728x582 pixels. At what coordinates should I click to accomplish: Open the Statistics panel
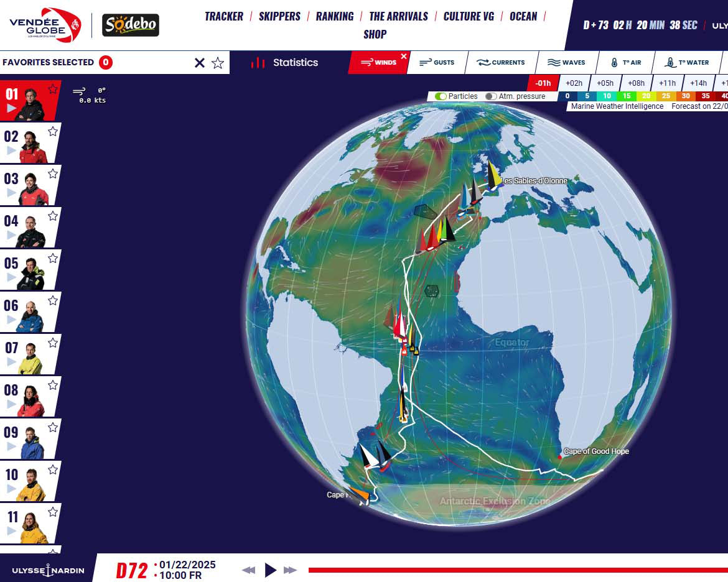pyautogui.click(x=285, y=63)
